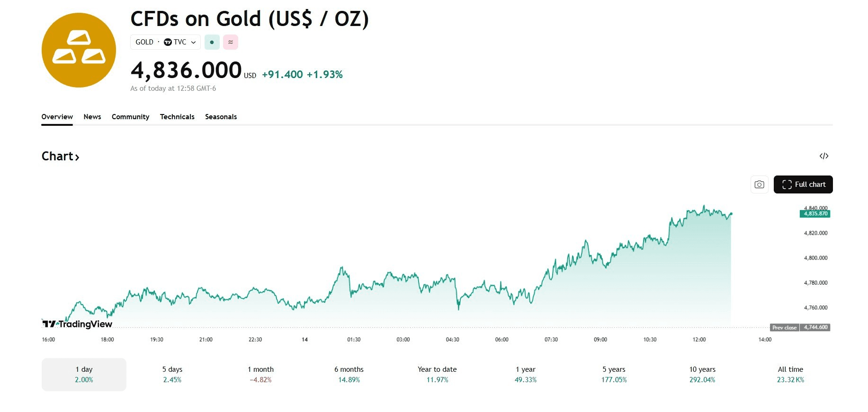Click the pink approximate-sign badge
868x412 pixels.
point(231,42)
